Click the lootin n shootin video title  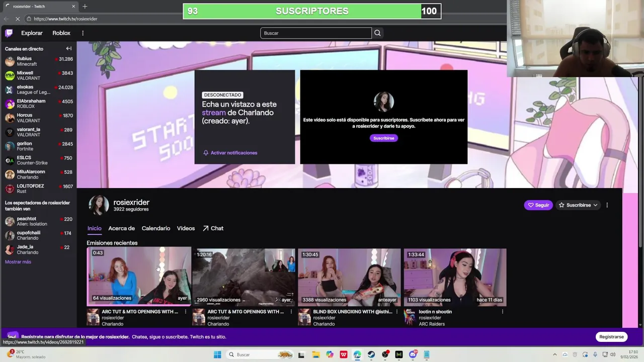435,312
